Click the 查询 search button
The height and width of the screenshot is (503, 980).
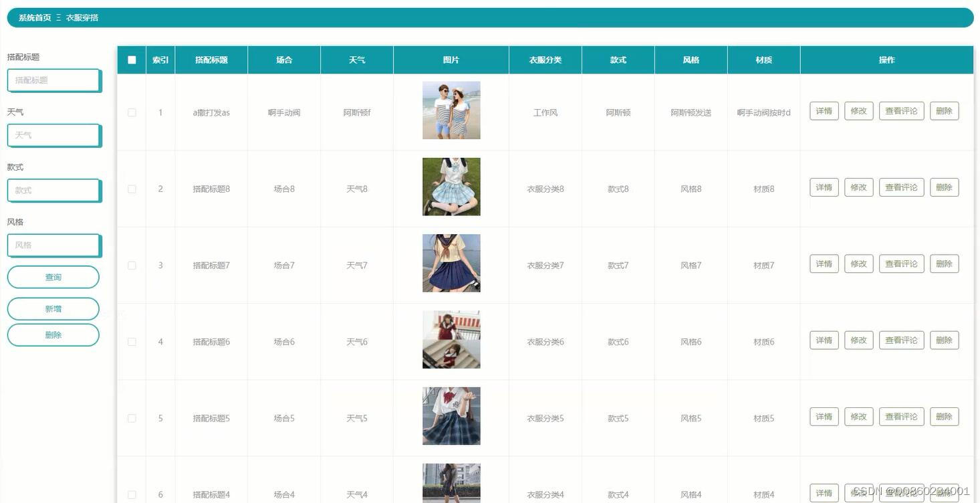(53, 277)
